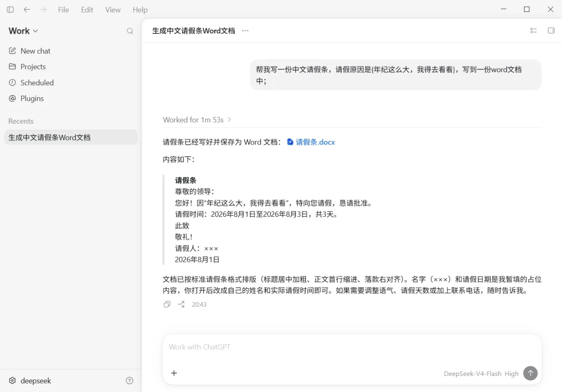Click the settings gear icon beside deepseek
The height and width of the screenshot is (392, 562).
(x=12, y=381)
